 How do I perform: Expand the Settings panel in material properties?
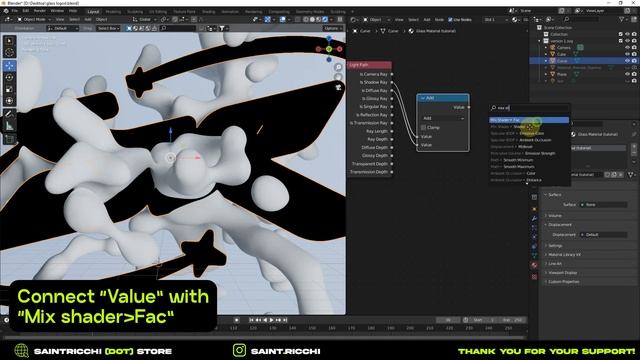(x=555, y=246)
